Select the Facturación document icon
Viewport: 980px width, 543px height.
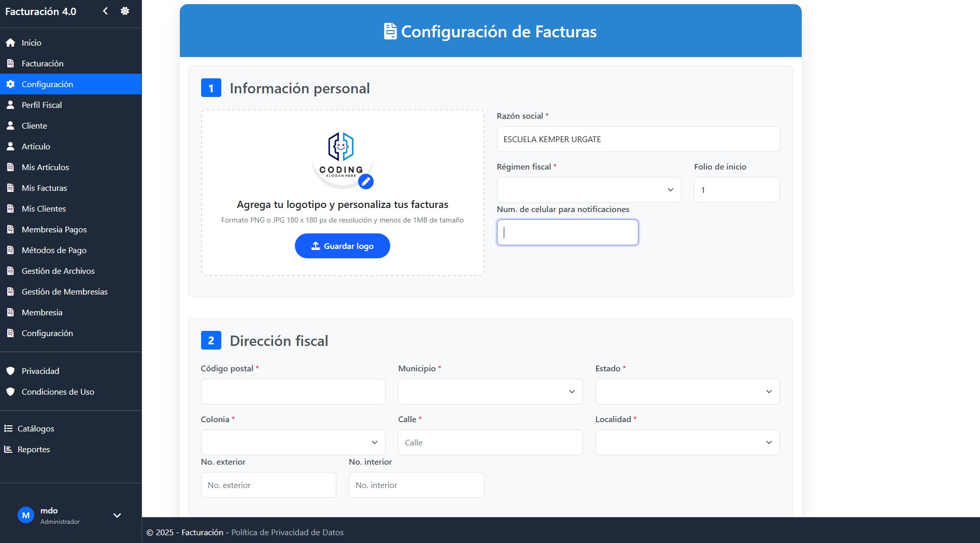pos(10,63)
